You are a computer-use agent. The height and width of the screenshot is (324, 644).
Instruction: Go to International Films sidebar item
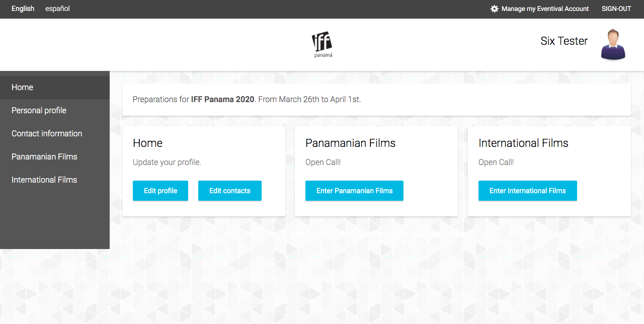pyautogui.click(x=55, y=180)
